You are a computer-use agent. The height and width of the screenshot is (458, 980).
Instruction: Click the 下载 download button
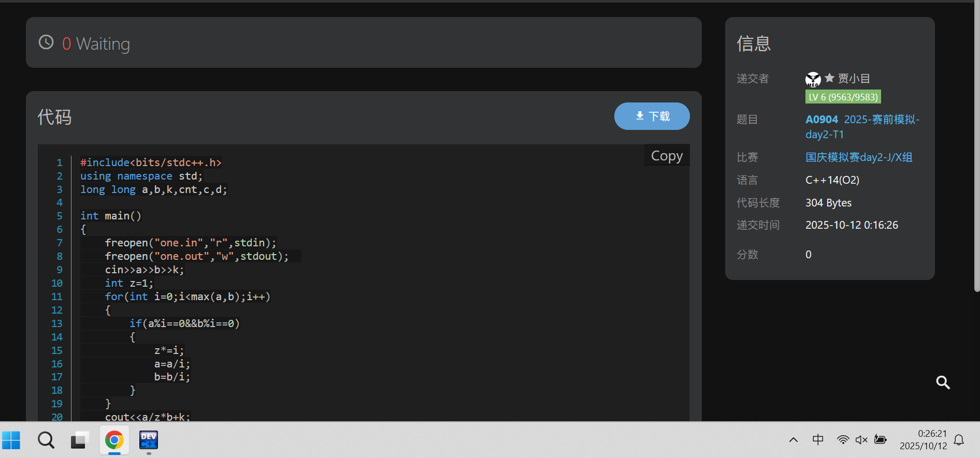click(x=652, y=116)
